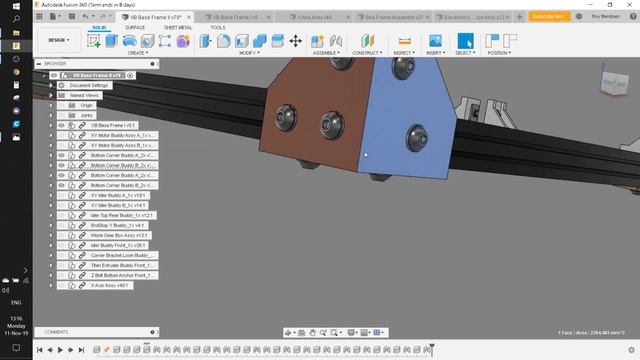Image resolution: width=640 pixels, height=360 pixels.
Task: Click the New Component icon
Action: tap(317, 41)
